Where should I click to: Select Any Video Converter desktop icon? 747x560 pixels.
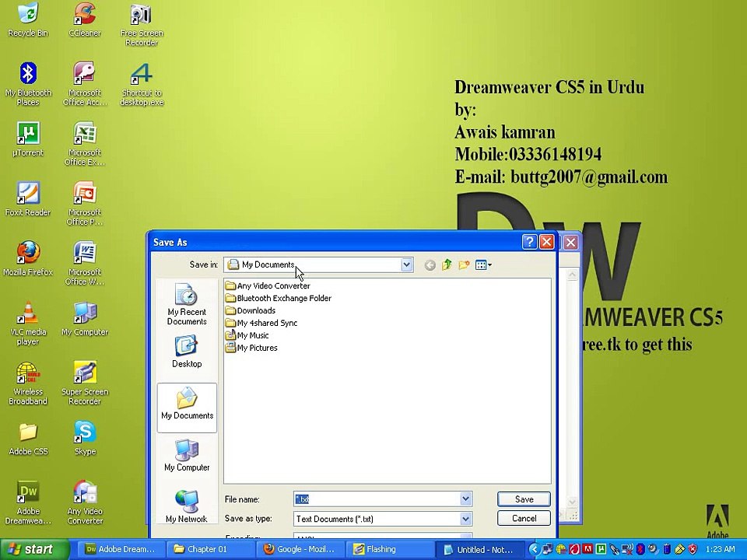tap(85, 503)
